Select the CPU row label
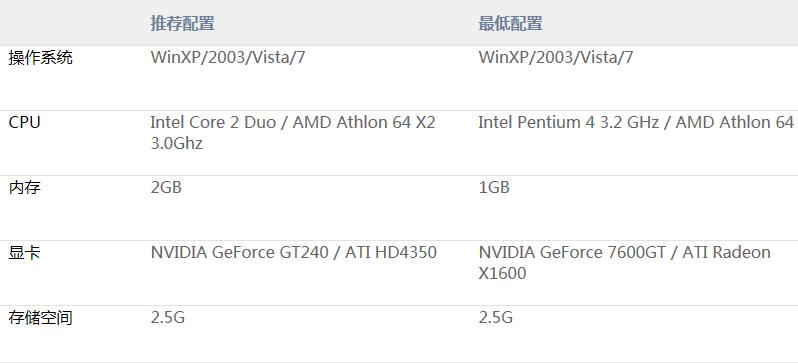 point(24,122)
